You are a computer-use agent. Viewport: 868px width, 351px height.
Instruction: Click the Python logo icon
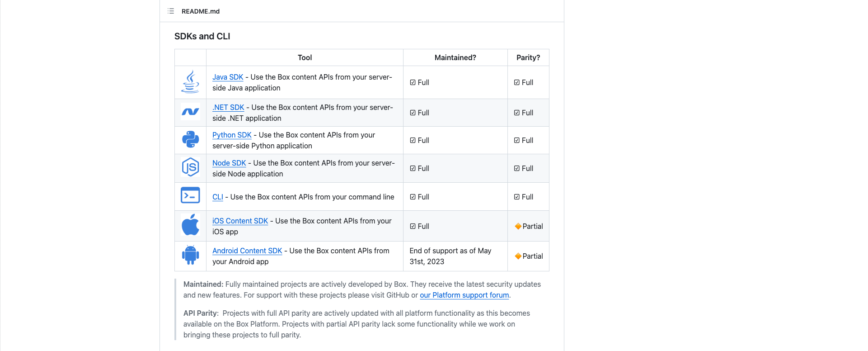[x=190, y=139]
